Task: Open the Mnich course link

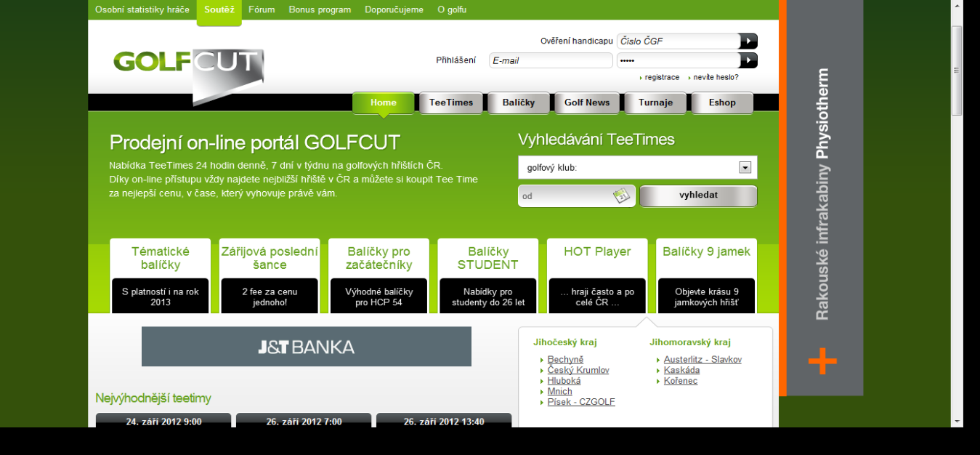Action: tap(559, 392)
